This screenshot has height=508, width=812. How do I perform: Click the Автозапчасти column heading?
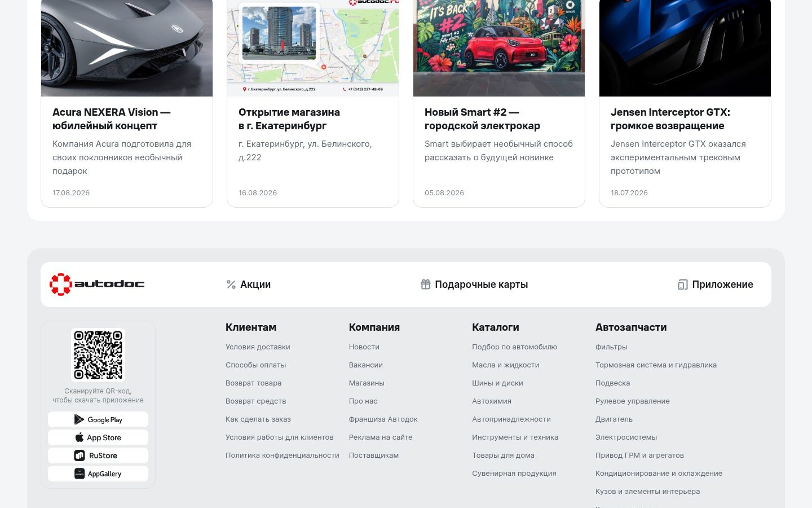pos(631,327)
